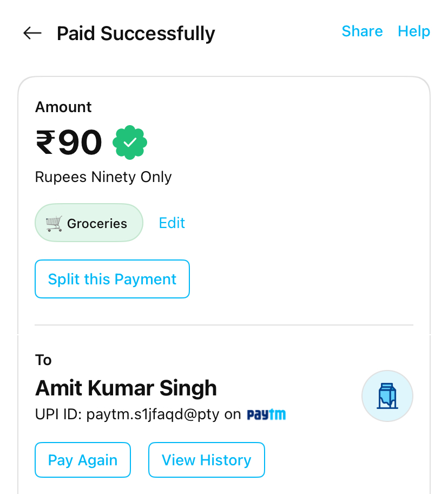Screen dimensions: 448x494
Task: Click the ₹90 amount figure
Action: [69, 142]
